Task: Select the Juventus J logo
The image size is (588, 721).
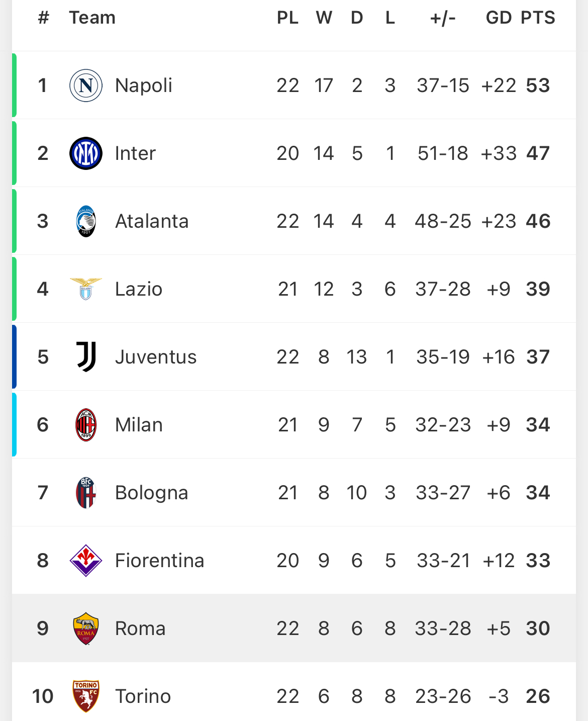Action: tap(86, 357)
